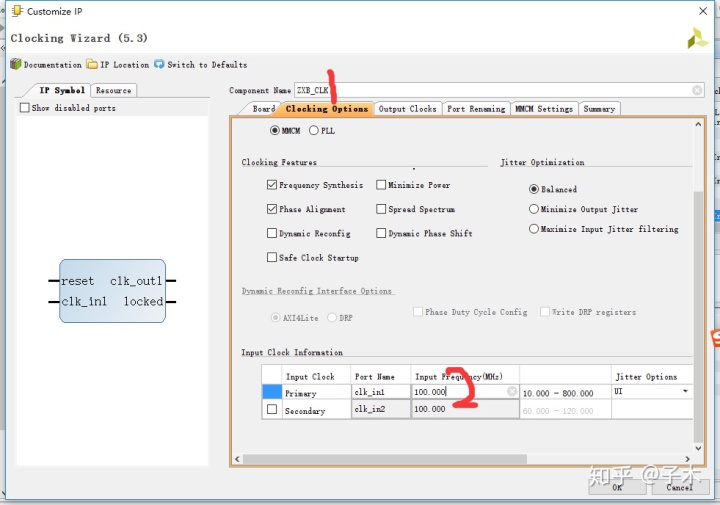Image resolution: width=720 pixels, height=505 pixels.
Task: Click the horizontal scrollbar left arrow
Action: point(237,459)
